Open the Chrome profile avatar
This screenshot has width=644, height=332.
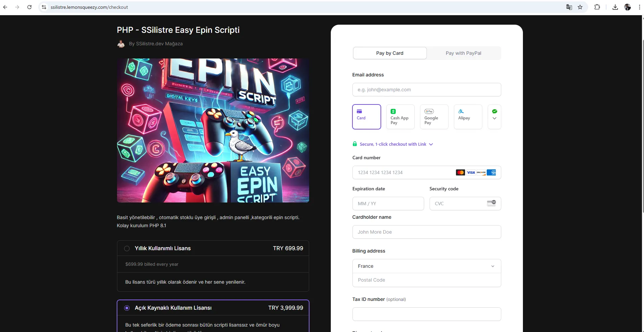coord(627,7)
